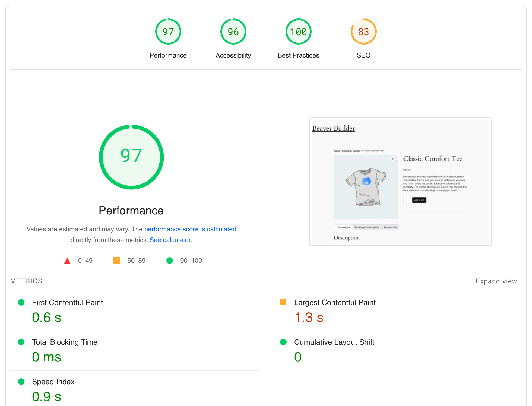
Task: Click the large 97 performance circle
Action: tap(131, 157)
